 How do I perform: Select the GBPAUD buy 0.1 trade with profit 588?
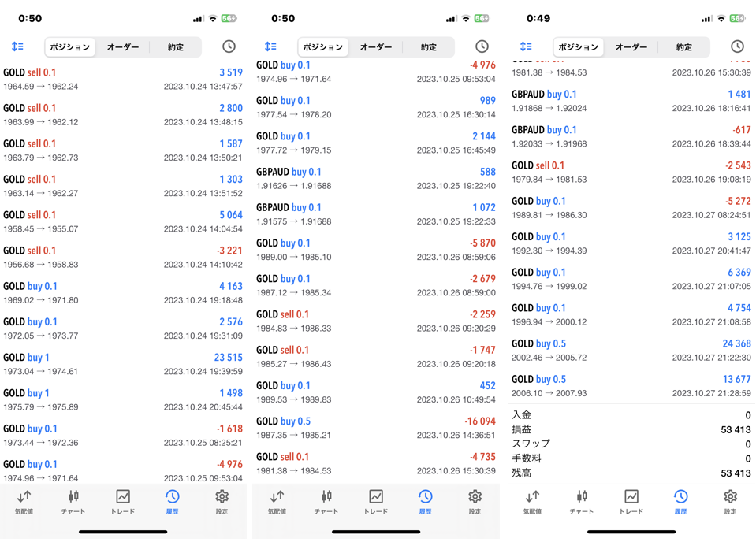click(x=376, y=178)
